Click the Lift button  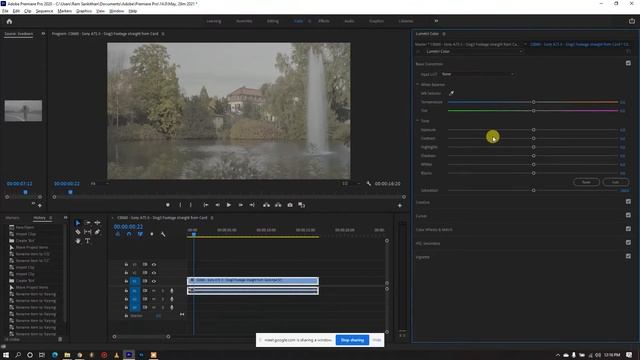click(267, 205)
